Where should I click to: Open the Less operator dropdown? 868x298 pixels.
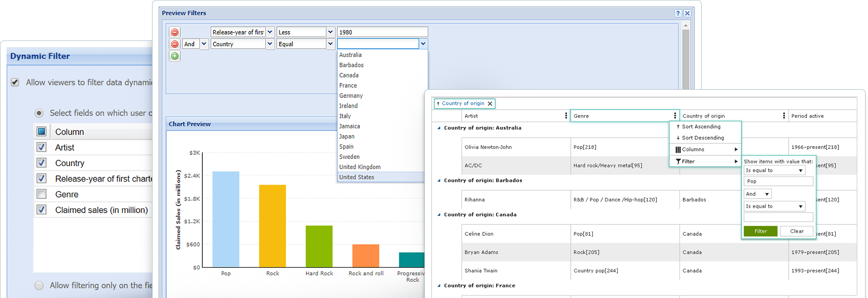pos(330,32)
